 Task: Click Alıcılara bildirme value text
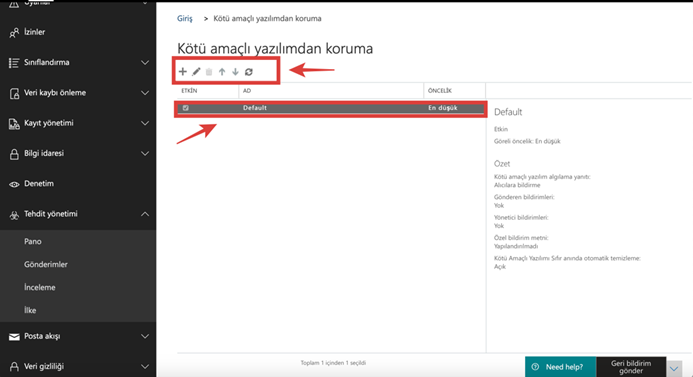point(517,185)
